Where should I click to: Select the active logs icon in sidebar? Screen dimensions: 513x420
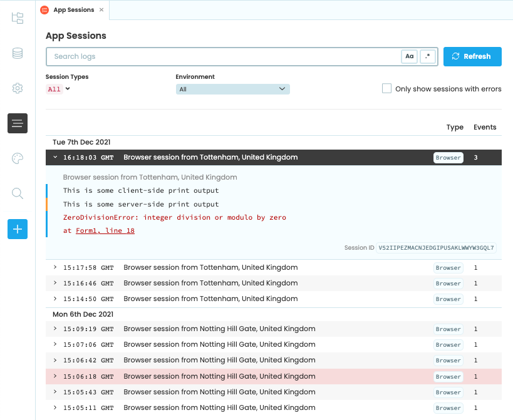[x=17, y=123]
